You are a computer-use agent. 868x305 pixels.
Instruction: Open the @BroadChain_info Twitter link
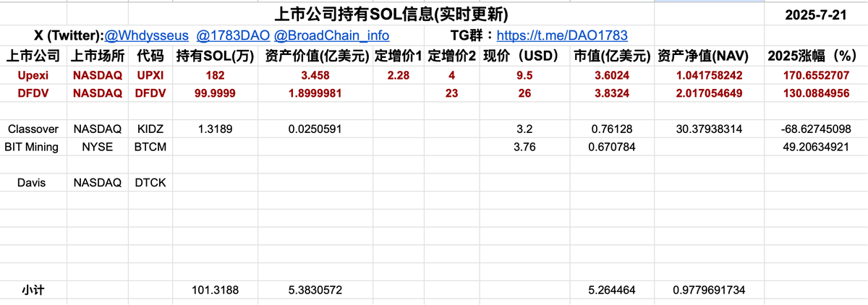(x=331, y=35)
